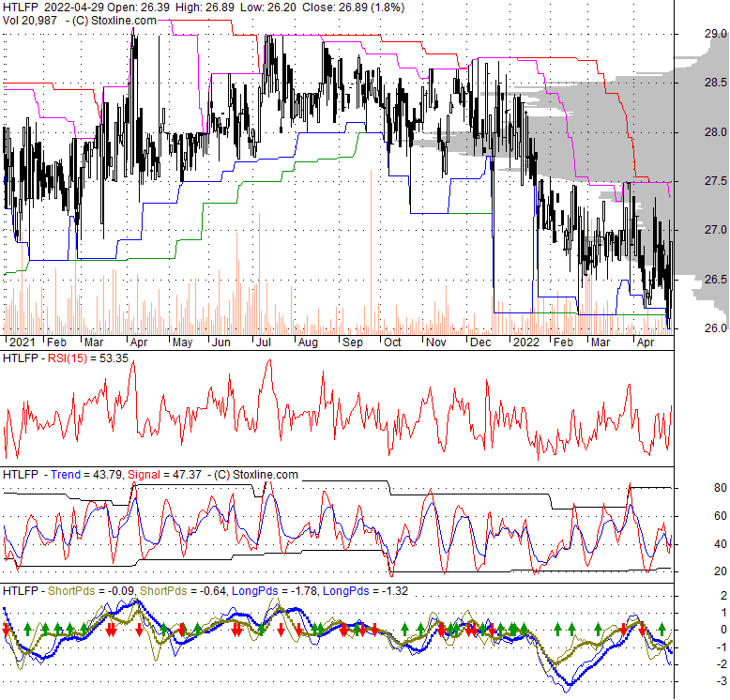The height and width of the screenshot is (700, 730).
Task: Click the 29.0 price axis label
Action: coord(716,34)
